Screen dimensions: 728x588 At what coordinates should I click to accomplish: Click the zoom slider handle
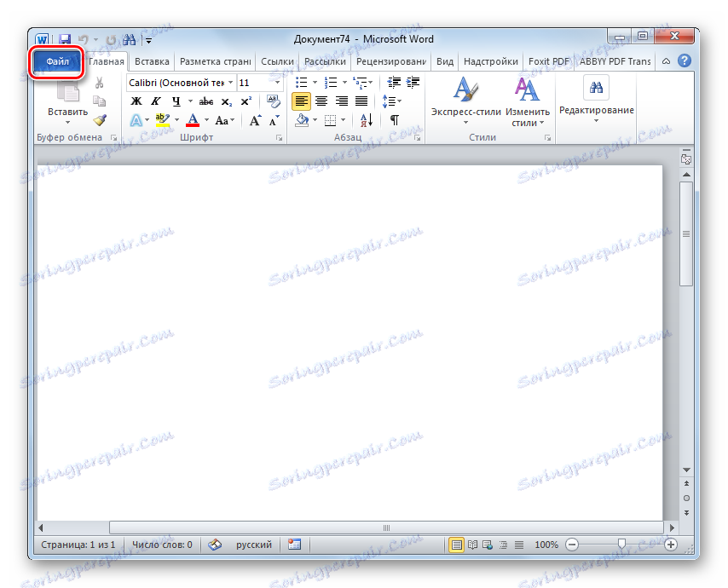(621, 544)
